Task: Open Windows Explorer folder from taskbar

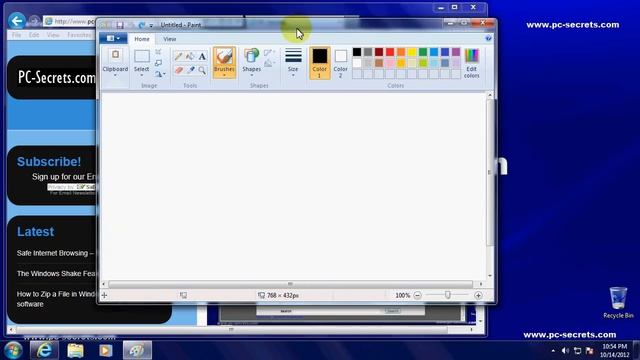Action: pos(75,350)
